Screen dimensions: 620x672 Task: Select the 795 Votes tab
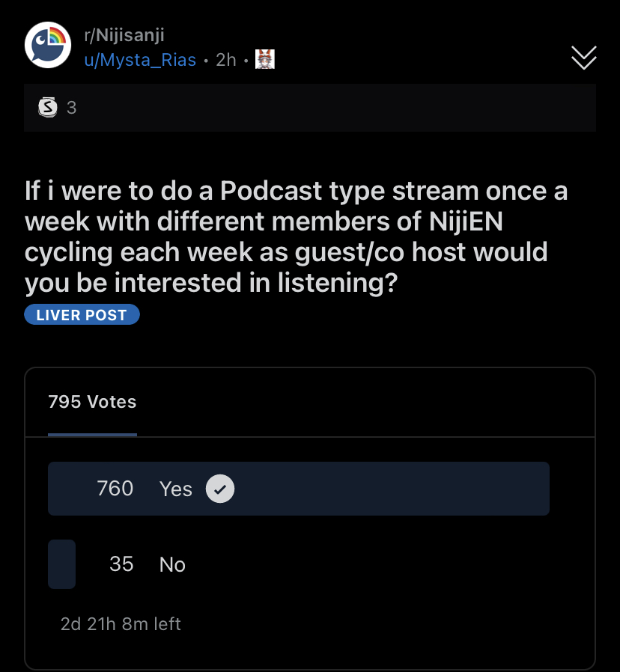click(x=92, y=402)
